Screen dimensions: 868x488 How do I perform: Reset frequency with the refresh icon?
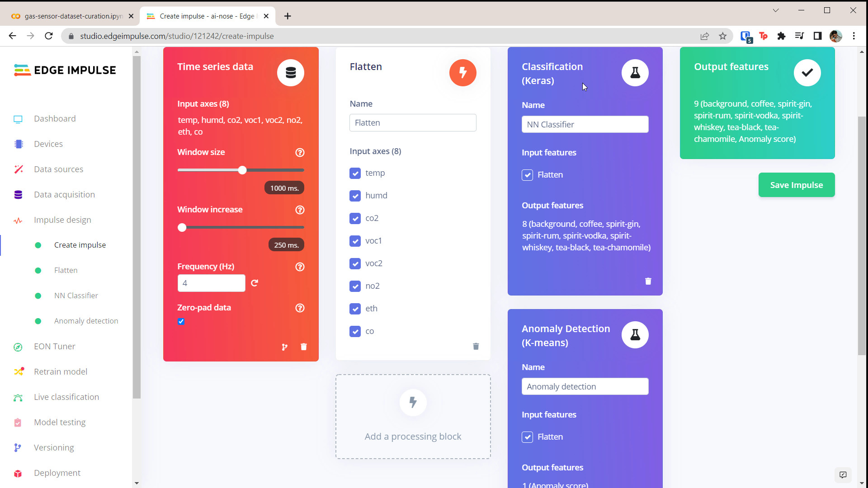coord(255,283)
